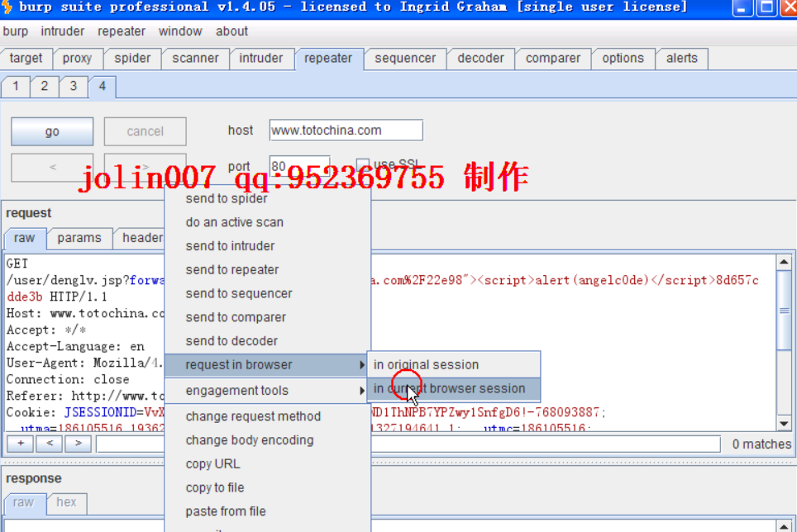Click response pane scrollbar up arrow
The image size is (797, 532).
point(784,527)
